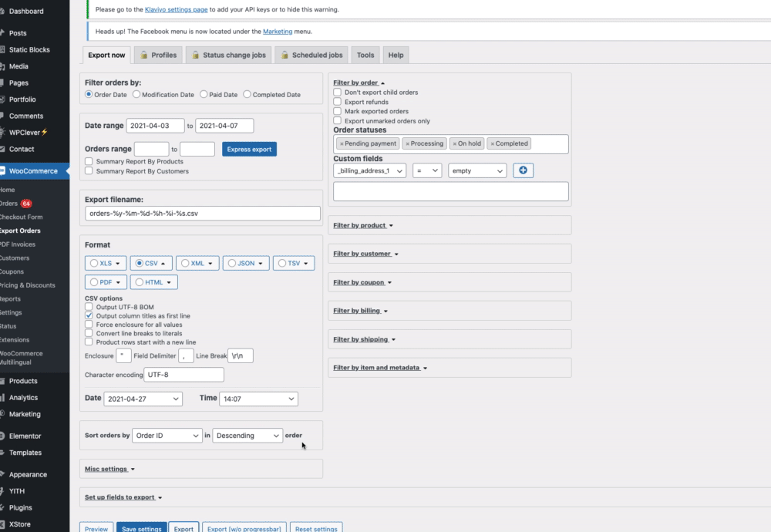Open the Help tab

tap(396, 55)
